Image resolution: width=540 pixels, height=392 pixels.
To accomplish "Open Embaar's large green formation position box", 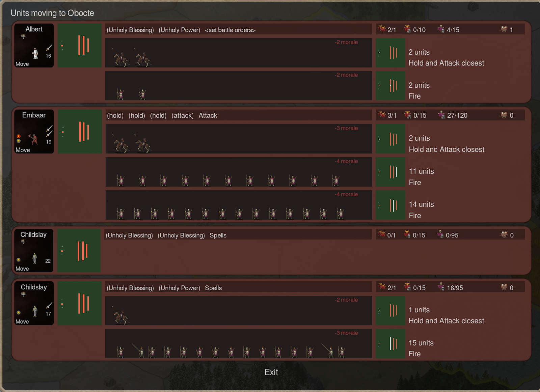I will tap(80, 131).
